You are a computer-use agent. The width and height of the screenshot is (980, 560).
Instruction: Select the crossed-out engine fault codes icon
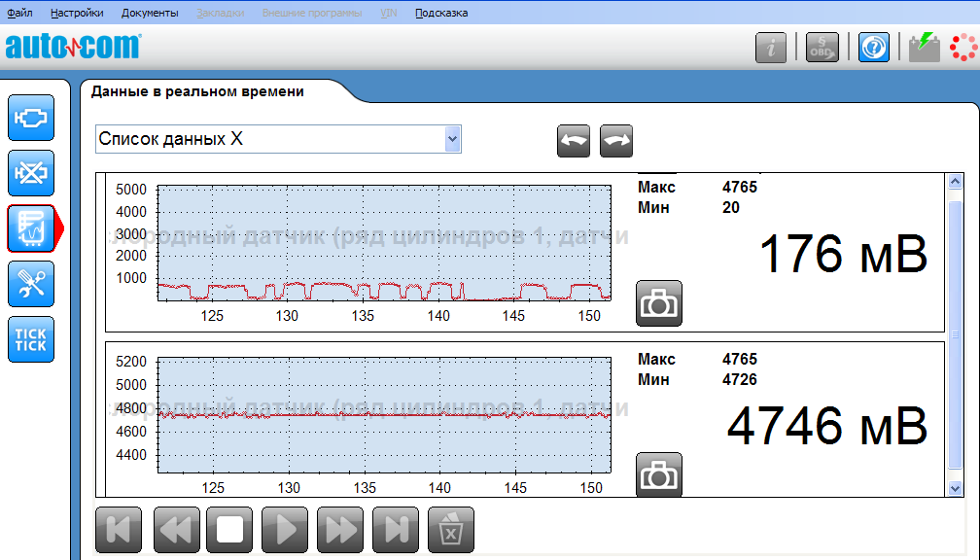coord(31,173)
